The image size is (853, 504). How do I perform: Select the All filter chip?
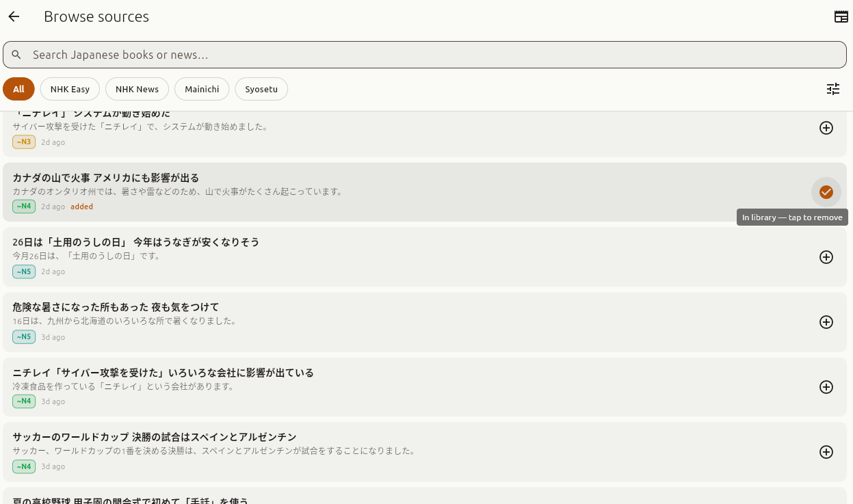point(18,89)
